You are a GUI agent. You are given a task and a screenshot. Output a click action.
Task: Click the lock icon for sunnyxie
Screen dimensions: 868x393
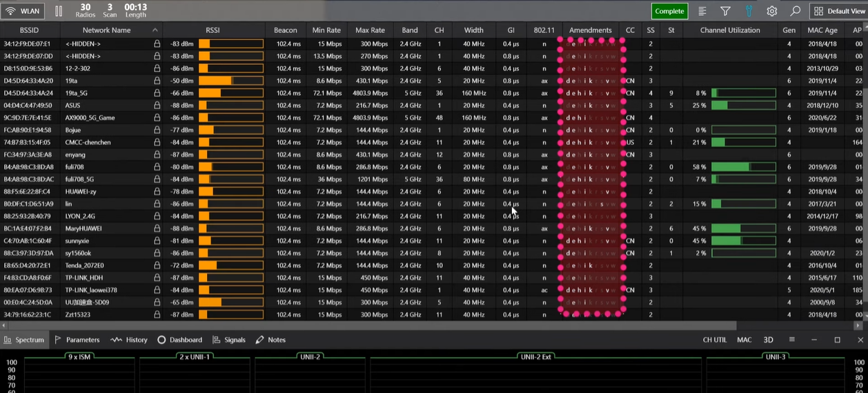coord(157,241)
